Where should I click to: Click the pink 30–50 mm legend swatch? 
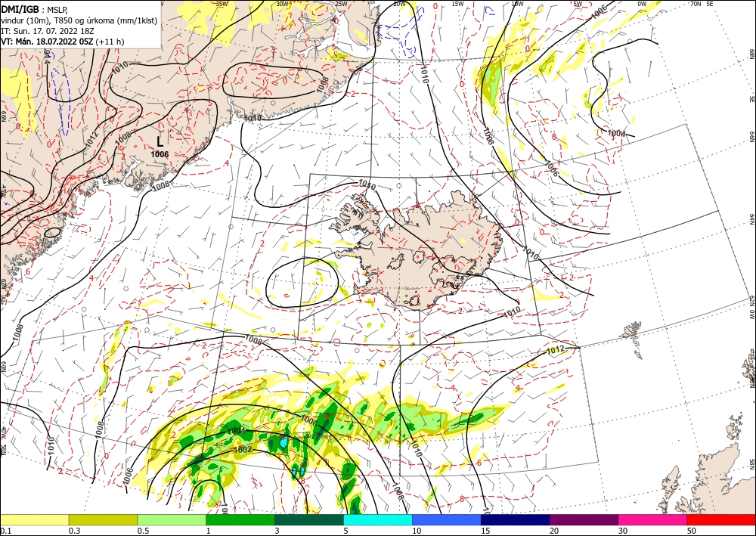pos(653,519)
